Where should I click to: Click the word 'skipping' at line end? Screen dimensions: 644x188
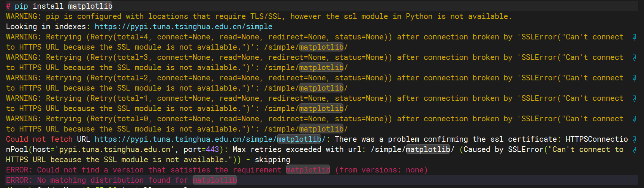coord(272,160)
